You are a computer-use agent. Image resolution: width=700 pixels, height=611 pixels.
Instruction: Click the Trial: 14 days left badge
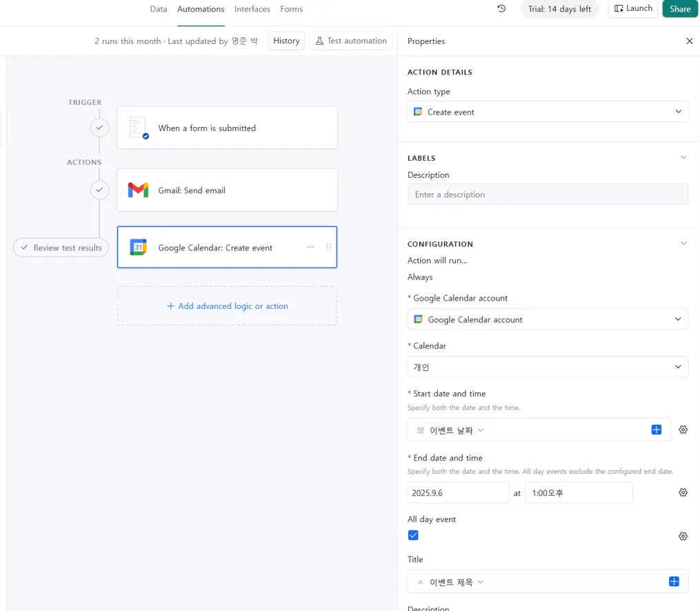coord(559,9)
